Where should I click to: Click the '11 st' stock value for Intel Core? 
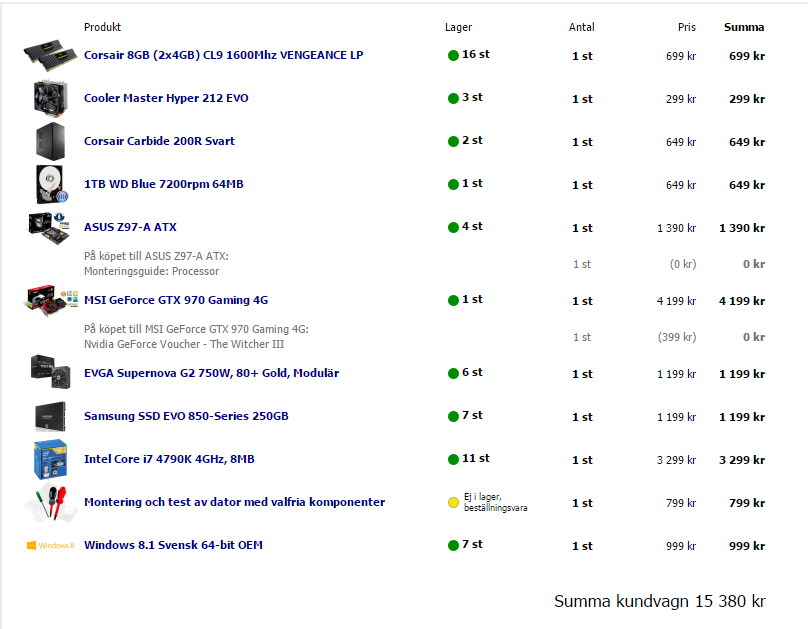476,458
